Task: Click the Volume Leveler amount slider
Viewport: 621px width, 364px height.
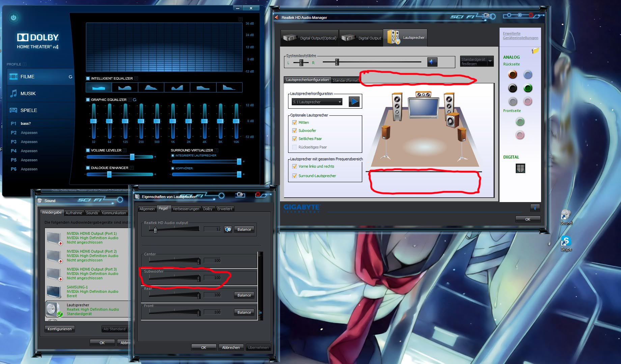Action: pyautogui.click(x=132, y=157)
